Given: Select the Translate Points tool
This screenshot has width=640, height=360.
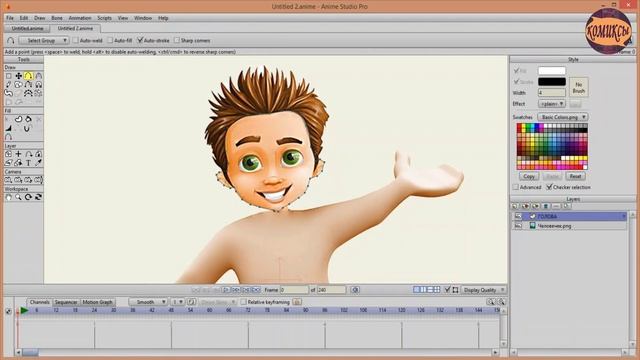Looking at the screenshot, I should click(x=18, y=76).
